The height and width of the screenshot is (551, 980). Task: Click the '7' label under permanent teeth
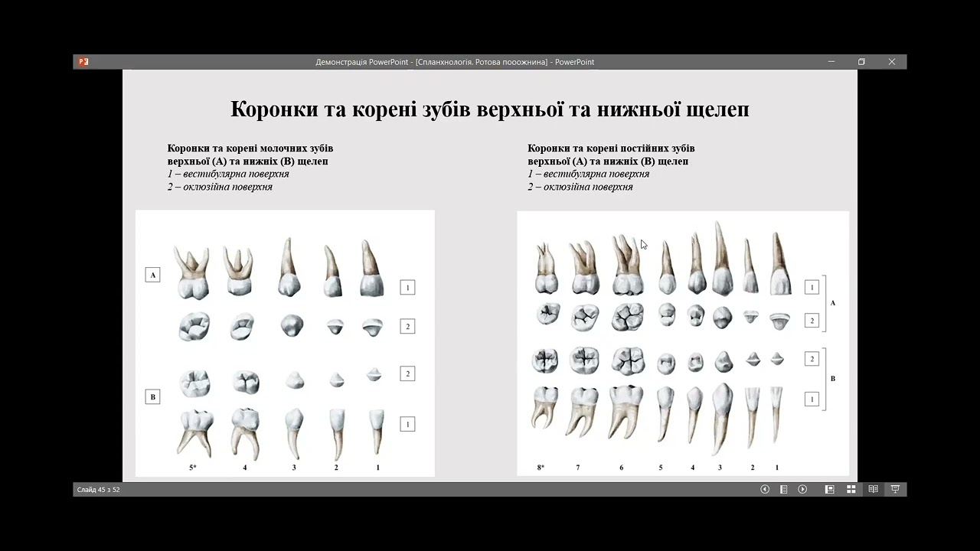click(x=578, y=467)
